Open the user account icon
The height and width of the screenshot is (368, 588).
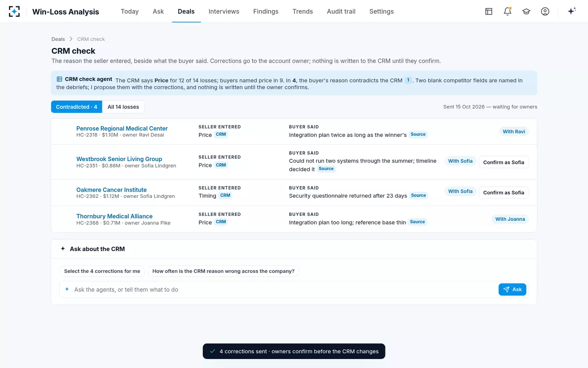(545, 11)
